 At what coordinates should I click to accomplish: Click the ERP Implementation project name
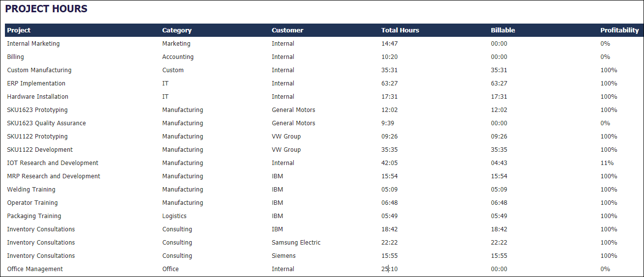36,83
